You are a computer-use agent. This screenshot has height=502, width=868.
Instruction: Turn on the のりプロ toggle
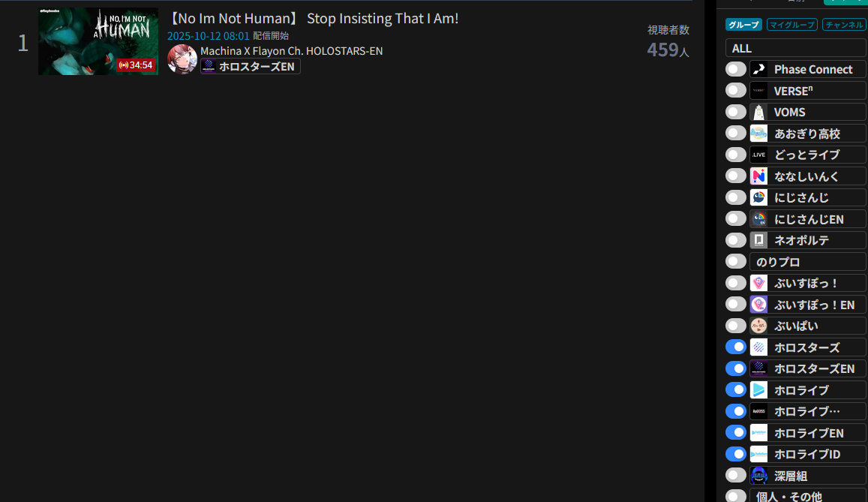[736, 261]
